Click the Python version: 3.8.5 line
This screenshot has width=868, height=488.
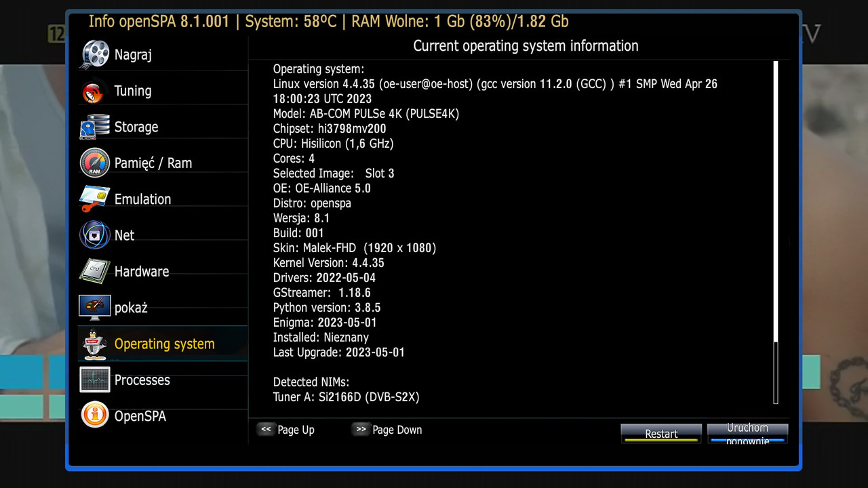[x=327, y=308]
